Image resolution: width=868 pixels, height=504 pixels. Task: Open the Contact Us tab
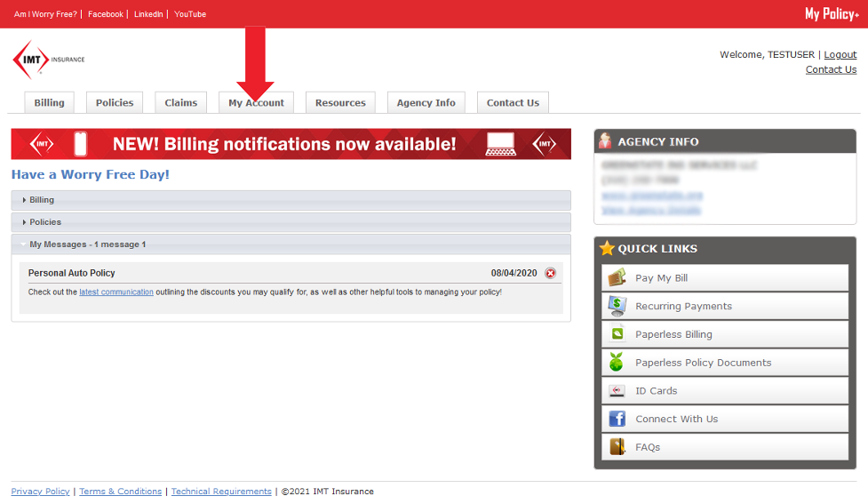coord(514,102)
